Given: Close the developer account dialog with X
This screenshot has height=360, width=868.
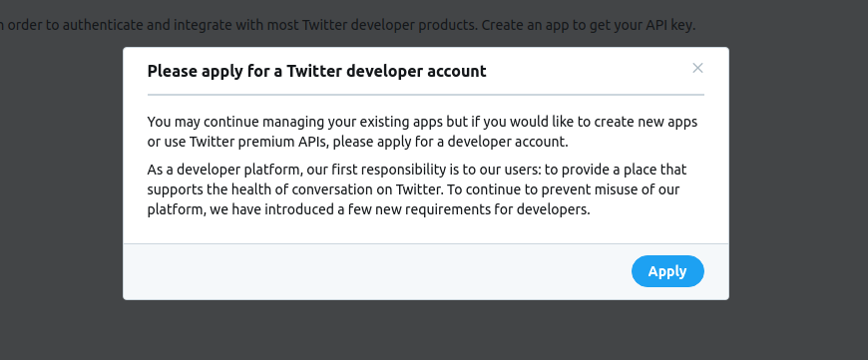Looking at the screenshot, I should coord(697,68).
